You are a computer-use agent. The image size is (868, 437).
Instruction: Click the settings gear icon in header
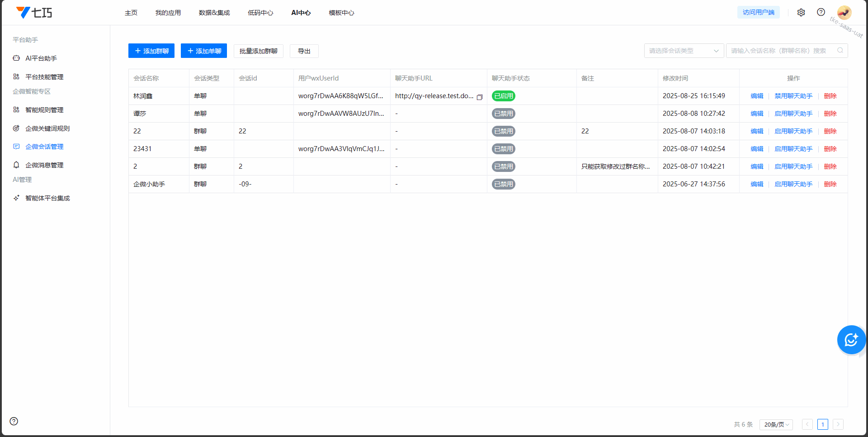(801, 13)
